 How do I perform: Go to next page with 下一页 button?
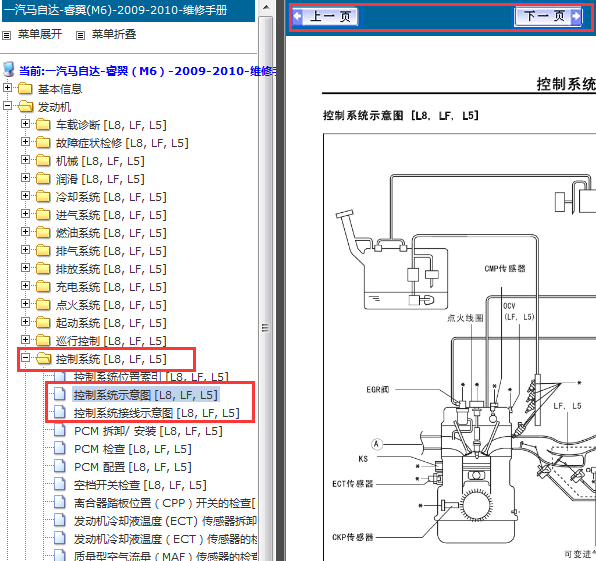pyautogui.click(x=548, y=16)
